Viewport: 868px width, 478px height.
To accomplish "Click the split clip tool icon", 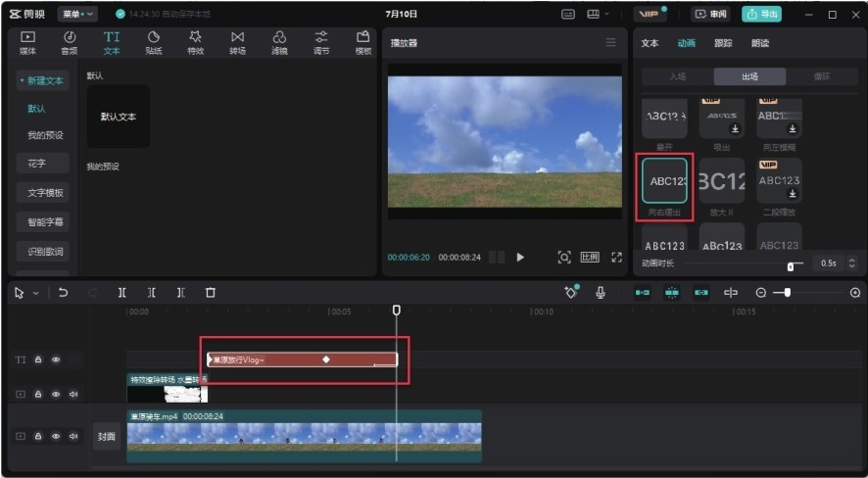I will pos(121,293).
